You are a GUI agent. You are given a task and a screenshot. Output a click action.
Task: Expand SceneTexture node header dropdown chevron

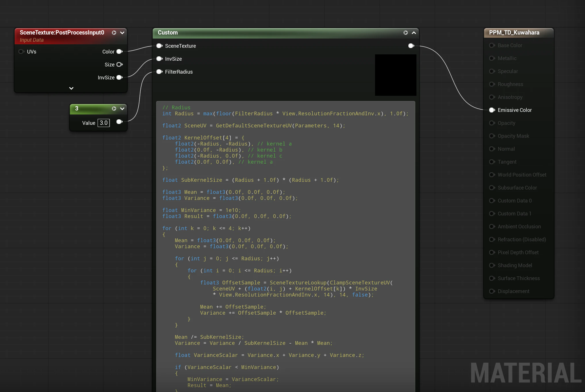122,33
